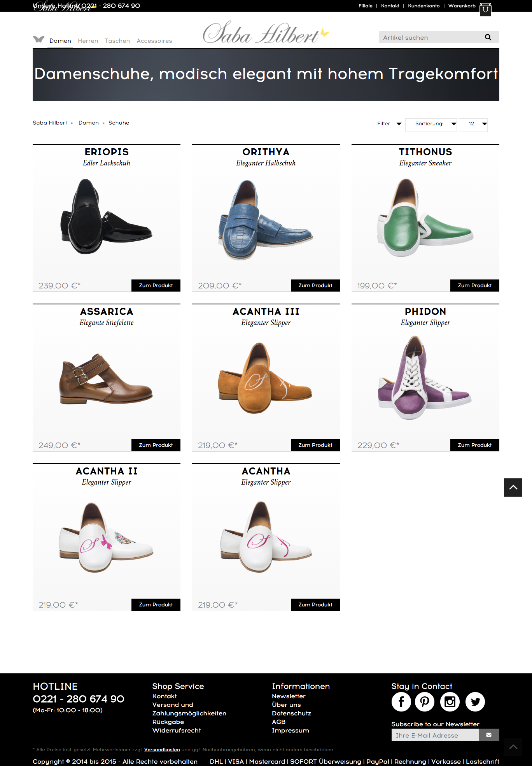This screenshot has width=532, height=766.
Task: Open the Pinterest icon
Action: (425, 702)
